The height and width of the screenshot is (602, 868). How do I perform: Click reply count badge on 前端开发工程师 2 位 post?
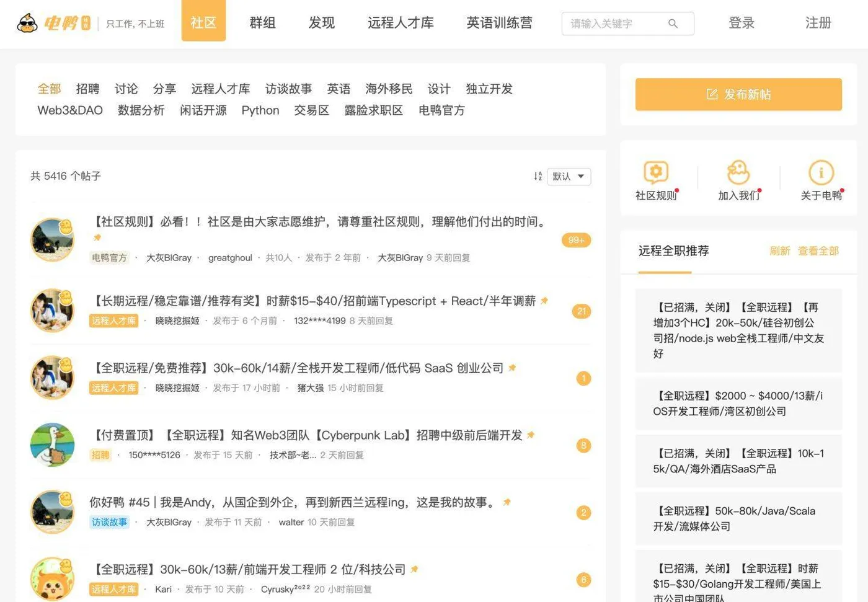click(x=583, y=580)
